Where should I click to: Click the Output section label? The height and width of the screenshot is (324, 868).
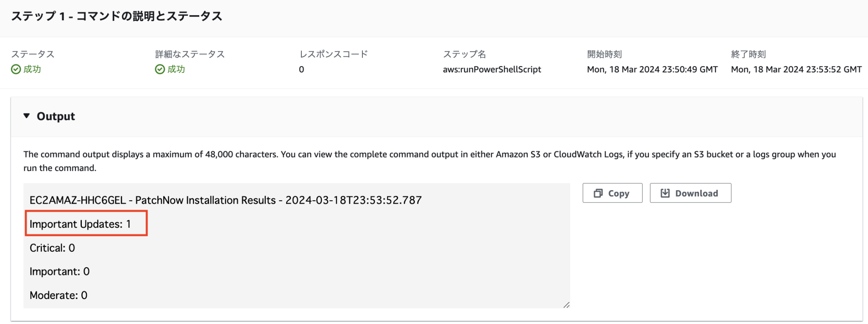56,116
